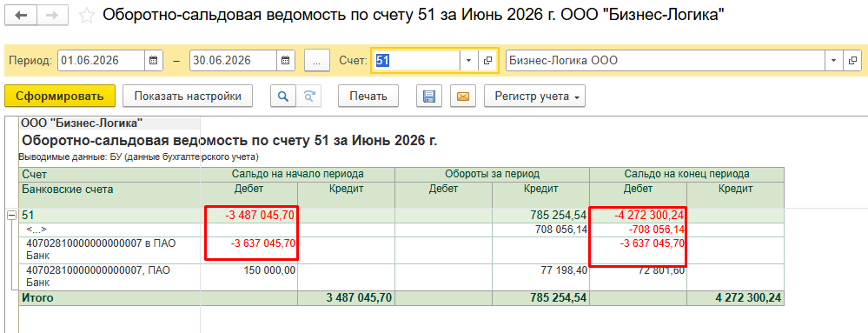Screen dimensions: 868x333
Task: Open calendar for end date 30.06.2026
Action: point(285,60)
